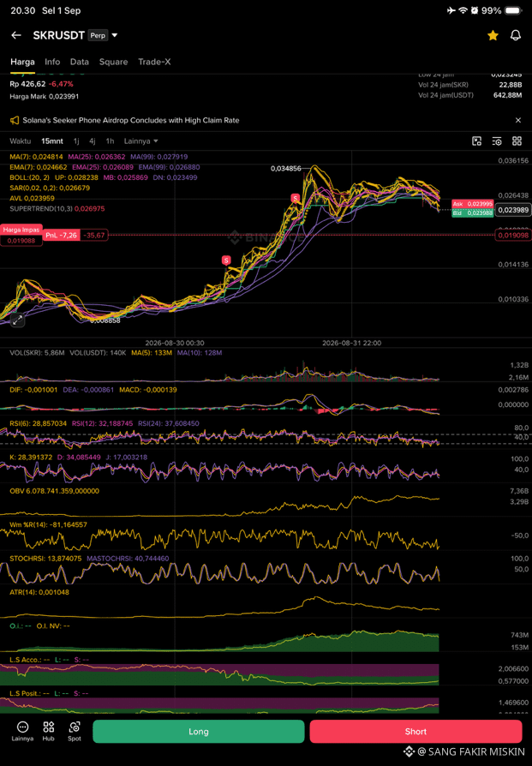Open the price alert bell icon
The width and height of the screenshot is (532, 766).
pos(516,35)
